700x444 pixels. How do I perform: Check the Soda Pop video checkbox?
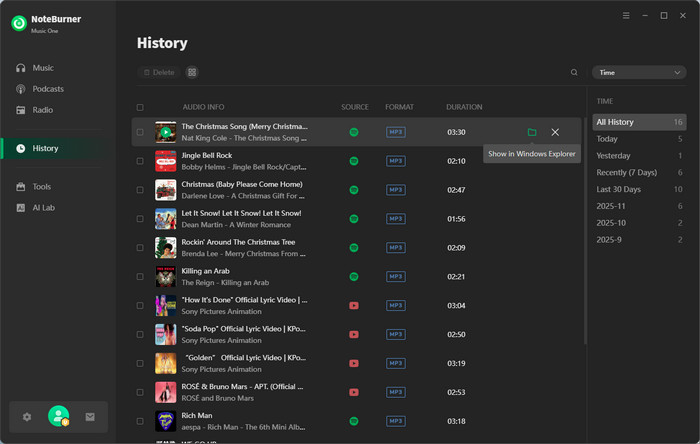coord(140,335)
